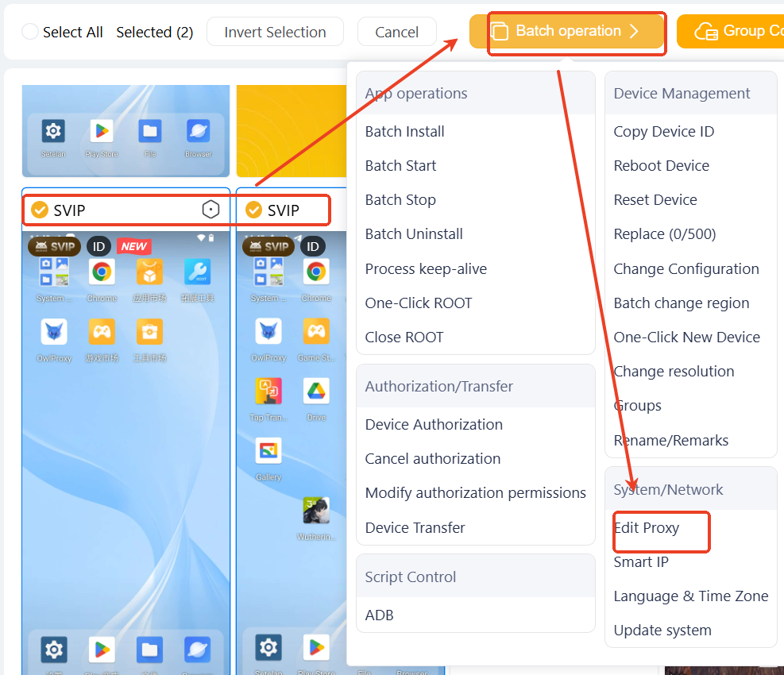This screenshot has width=784, height=675.
Task: Uncheck the second SVIP device checkbox
Action: [253, 210]
